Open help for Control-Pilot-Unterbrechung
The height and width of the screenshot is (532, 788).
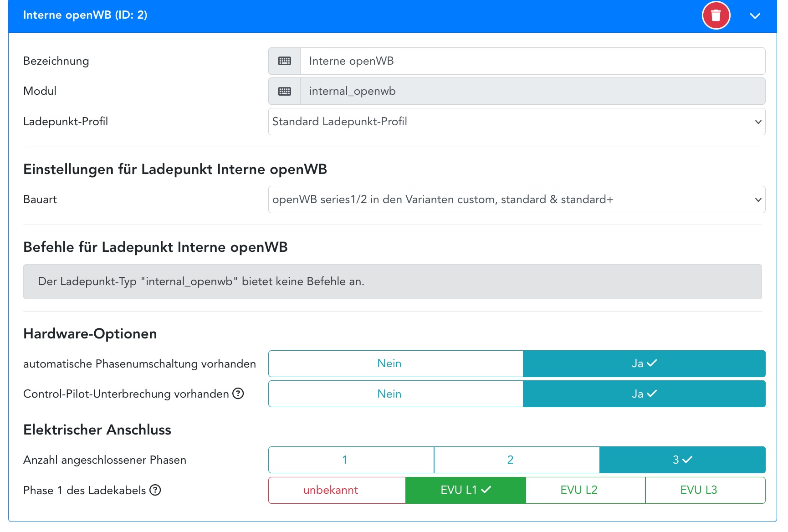(238, 394)
